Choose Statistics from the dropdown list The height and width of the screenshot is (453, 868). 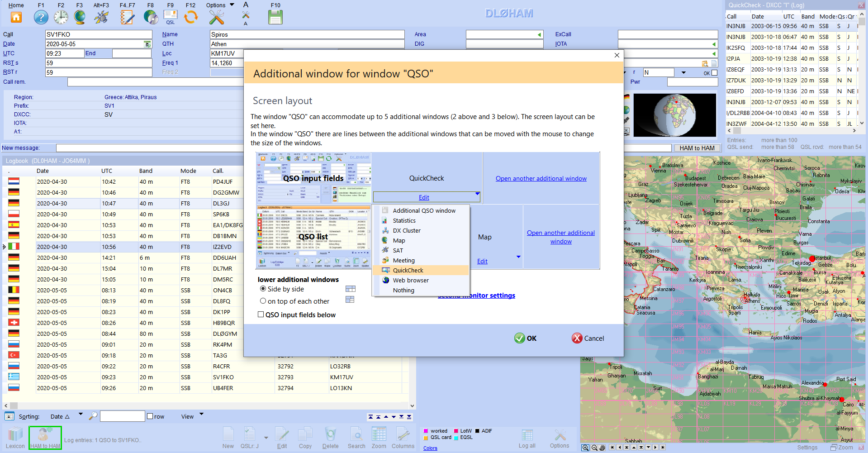[421, 220]
